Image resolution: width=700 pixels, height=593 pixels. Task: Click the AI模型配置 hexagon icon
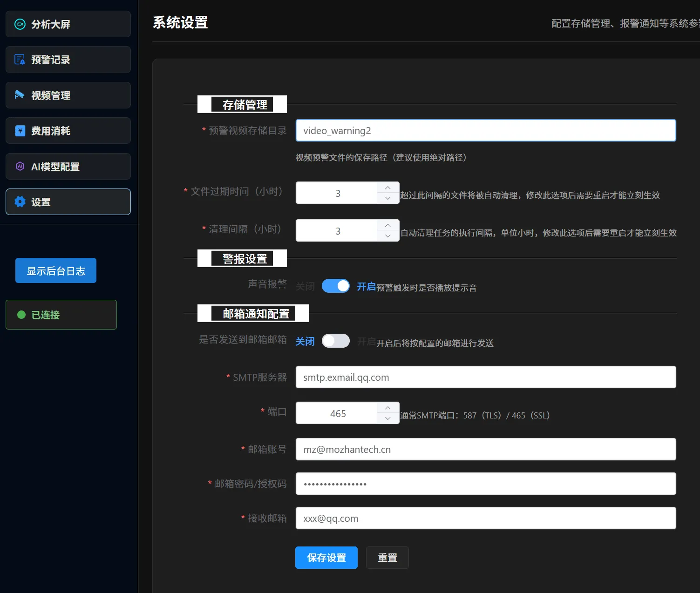coord(20,166)
